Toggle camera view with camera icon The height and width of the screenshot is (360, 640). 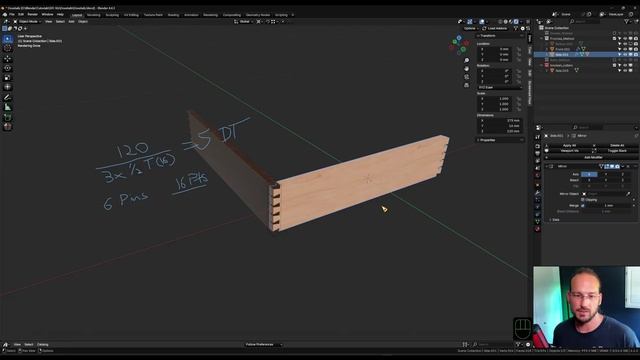pyautogui.click(x=467, y=77)
